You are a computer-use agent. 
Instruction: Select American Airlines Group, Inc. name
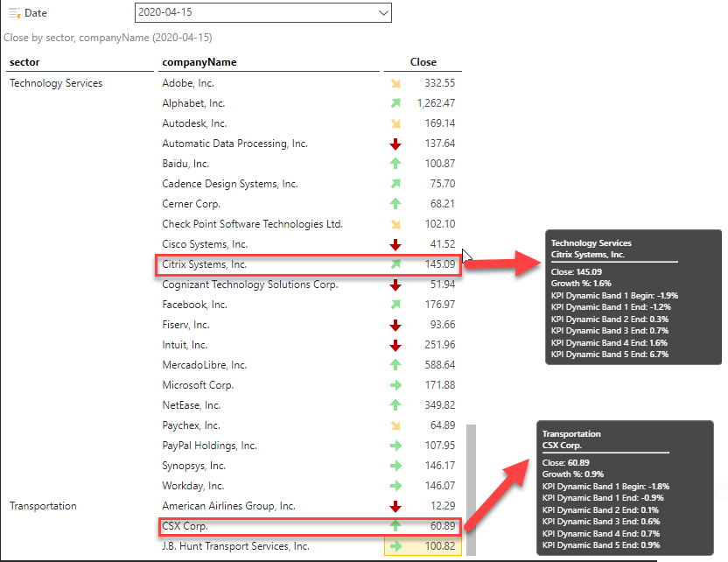[229, 506]
